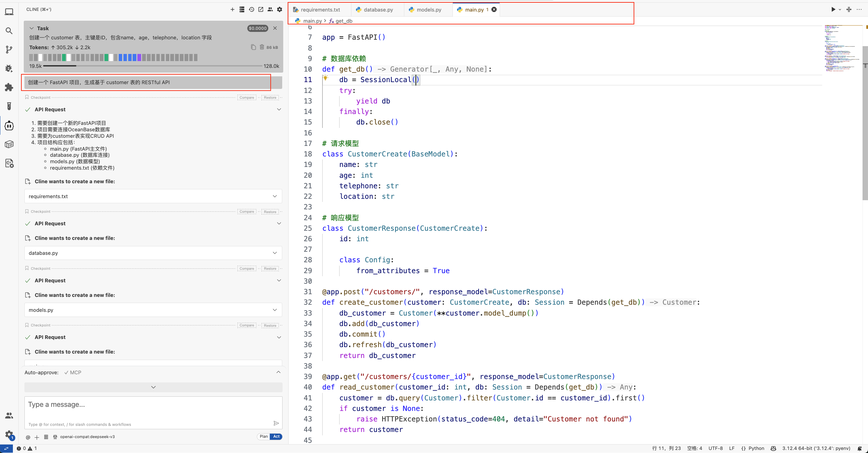Delete task using the trash icon
868x453 pixels.
(262, 47)
